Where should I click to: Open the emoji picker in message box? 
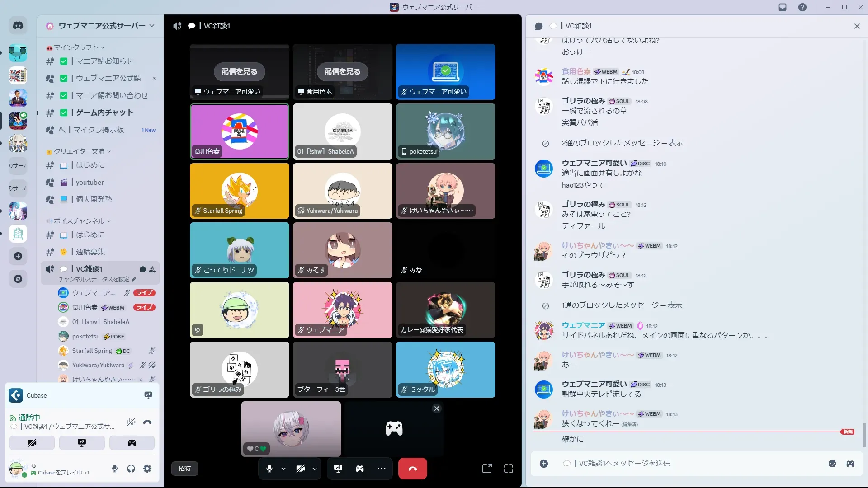832,464
